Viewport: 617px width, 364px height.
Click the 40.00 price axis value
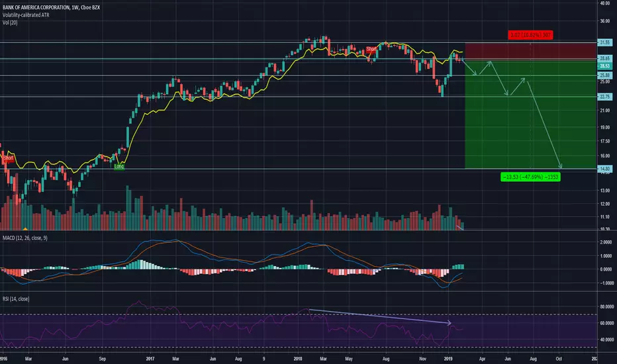605,3
